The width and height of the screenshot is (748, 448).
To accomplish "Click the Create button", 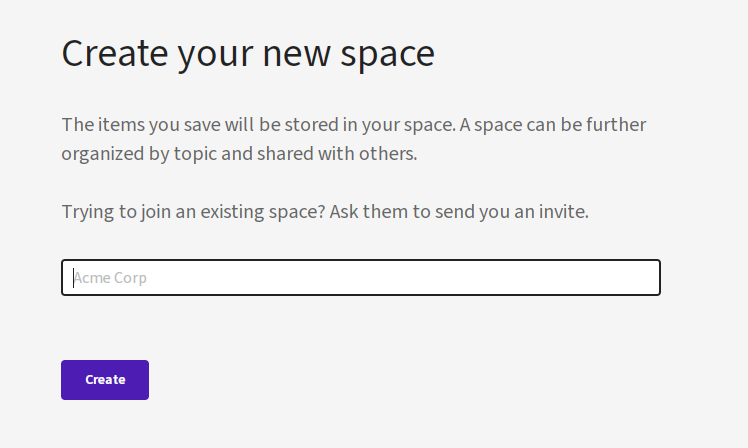I will point(105,380).
